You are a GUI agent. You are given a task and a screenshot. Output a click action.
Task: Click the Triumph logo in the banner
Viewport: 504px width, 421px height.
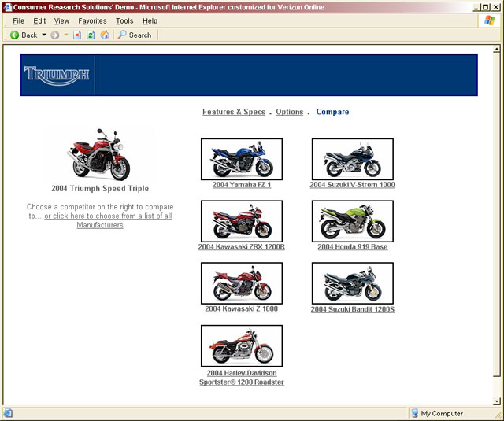click(x=57, y=75)
